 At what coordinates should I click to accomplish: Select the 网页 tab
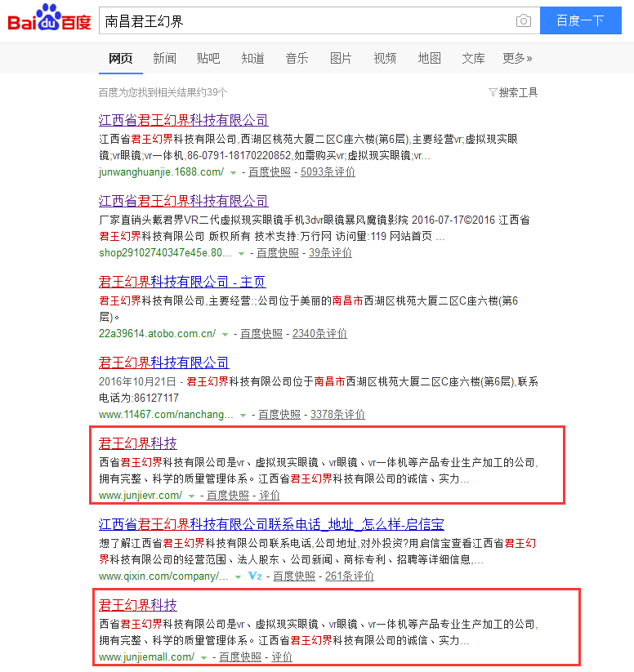[121, 58]
